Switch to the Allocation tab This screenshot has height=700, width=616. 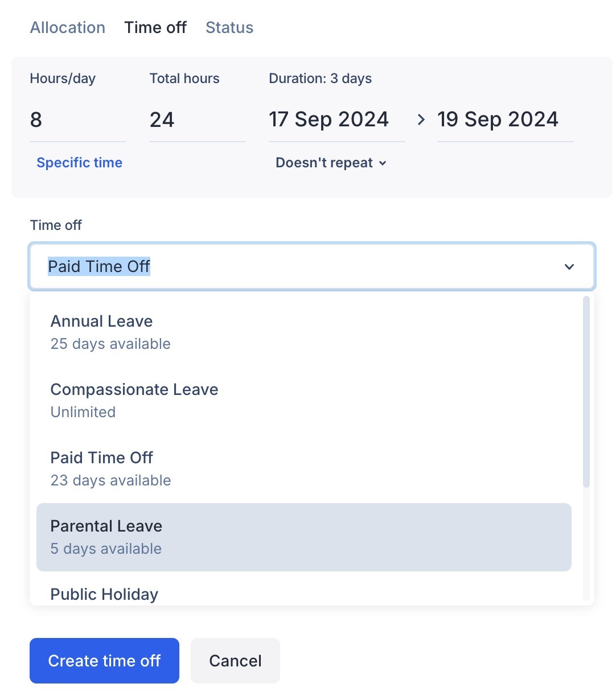[x=68, y=27]
